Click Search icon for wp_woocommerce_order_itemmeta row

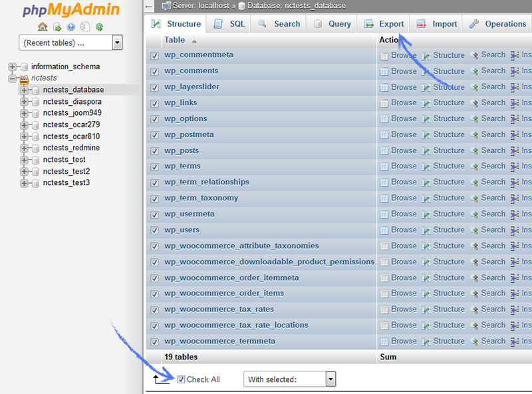[x=474, y=278]
